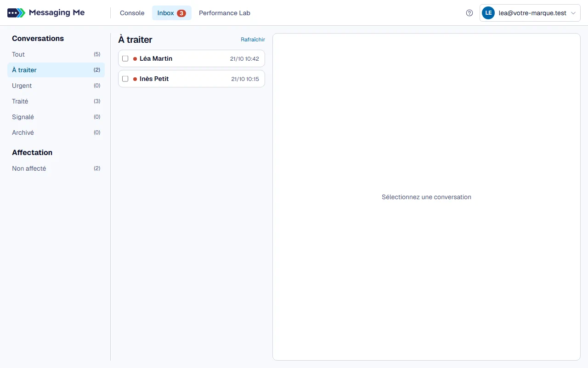Click the red unread dot next to Inès Petit
The image size is (588, 368).
pos(135,79)
